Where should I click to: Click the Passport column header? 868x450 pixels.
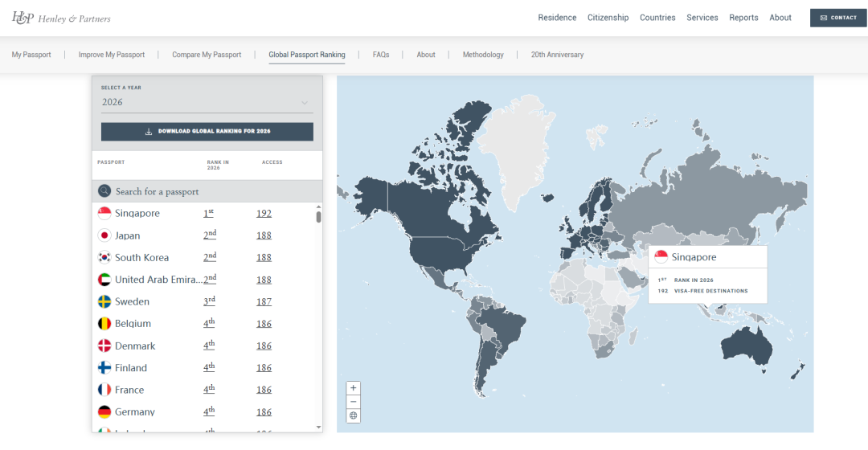pyautogui.click(x=111, y=162)
